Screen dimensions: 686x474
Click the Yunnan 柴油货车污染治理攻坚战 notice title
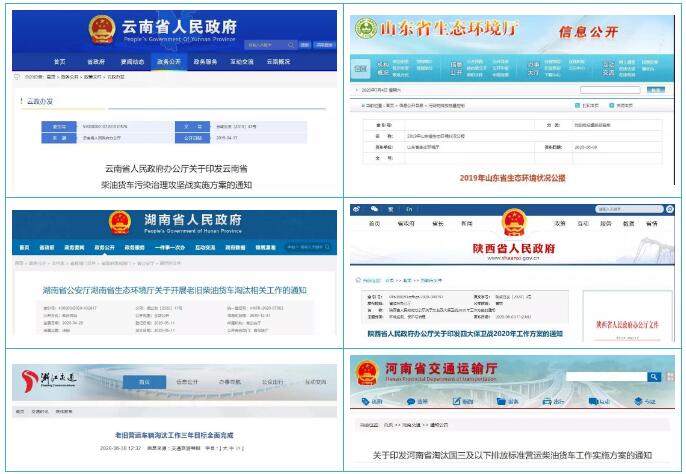coord(176,177)
